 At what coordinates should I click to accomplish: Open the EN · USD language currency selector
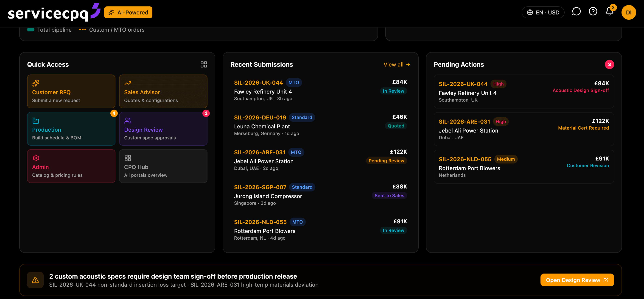[x=543, y=12]
